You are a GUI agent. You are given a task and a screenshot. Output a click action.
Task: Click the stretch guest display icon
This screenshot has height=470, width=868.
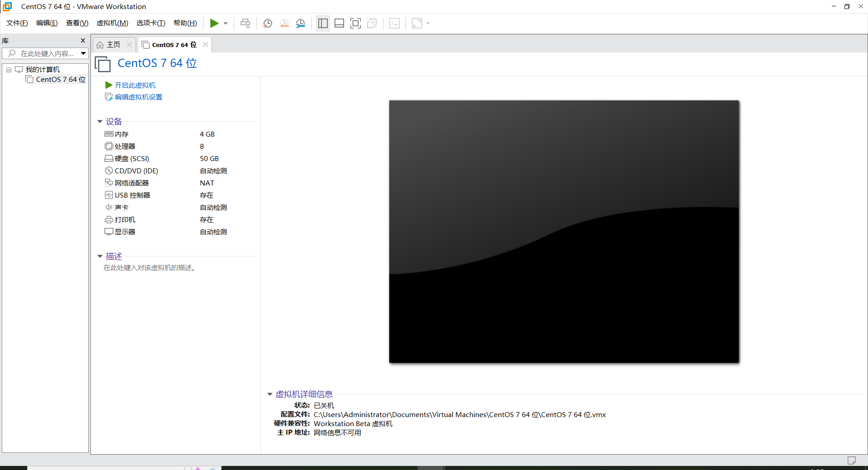click(x=417, y=24)
